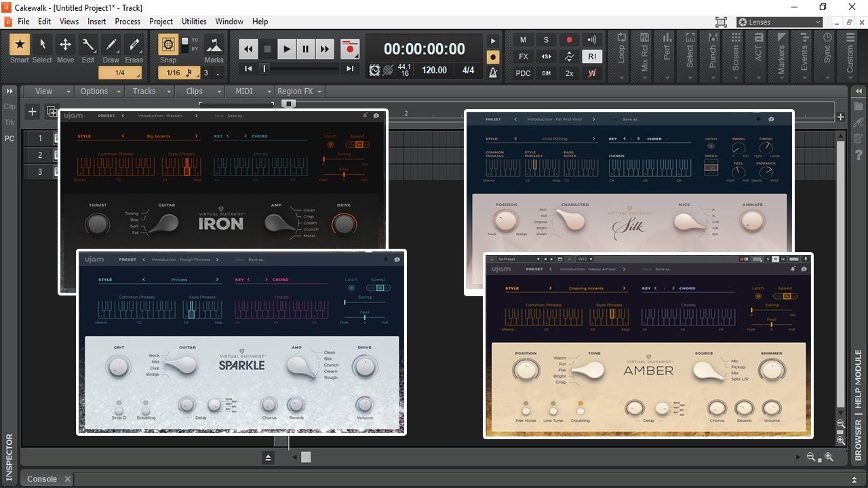This screenshot has width=868, height=488.
Task: Toggle global Mute M button
Action: pos(523,40)
